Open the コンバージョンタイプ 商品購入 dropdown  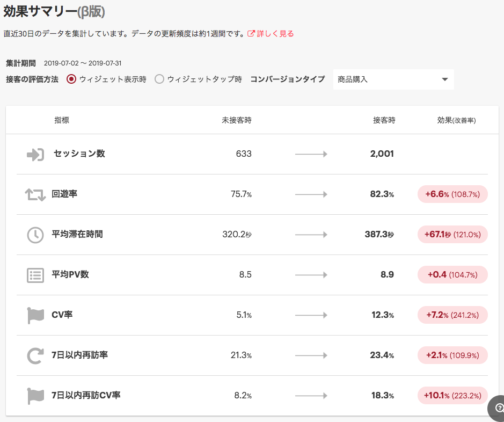click(393, 79)
